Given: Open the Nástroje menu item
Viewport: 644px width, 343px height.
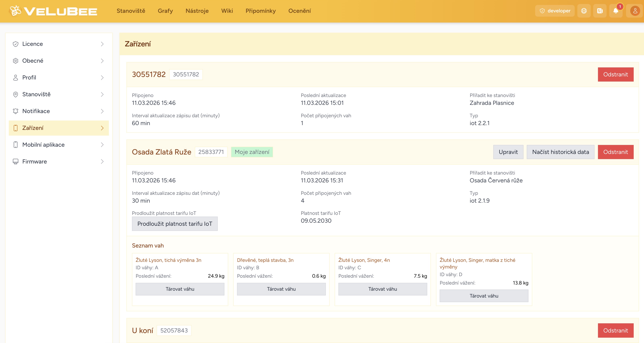Looking at the screenshot, I should coord(197,11).
